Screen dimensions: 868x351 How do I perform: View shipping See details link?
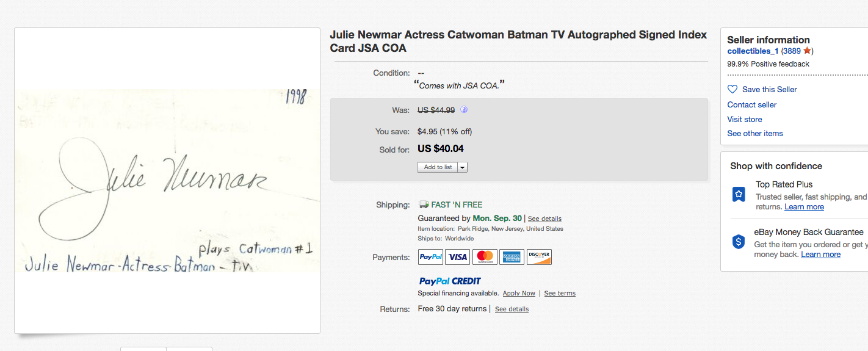pos(544,219)
